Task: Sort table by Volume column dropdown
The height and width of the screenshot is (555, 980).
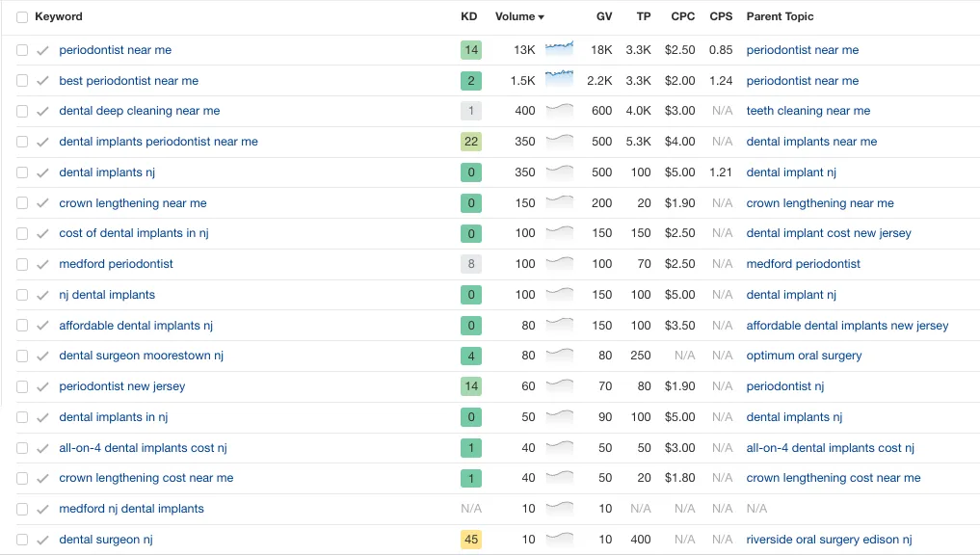Action: (519, 17)
